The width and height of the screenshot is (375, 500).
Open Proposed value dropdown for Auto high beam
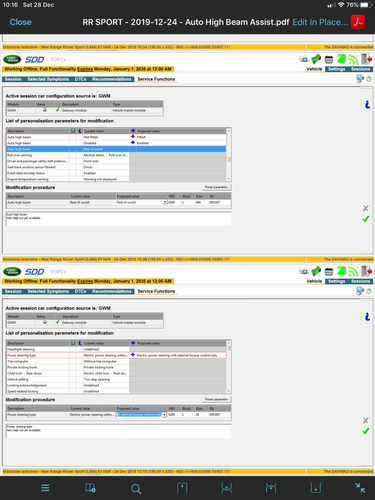pos(165,202)
